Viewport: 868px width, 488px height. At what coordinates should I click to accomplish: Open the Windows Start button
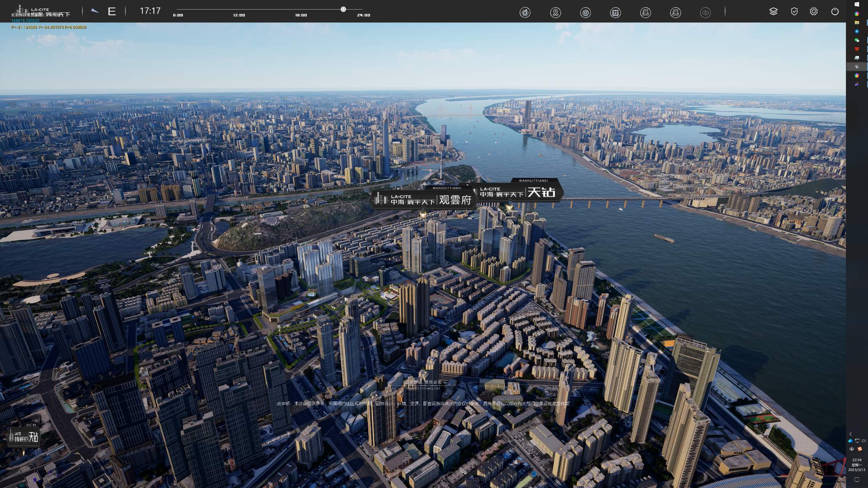pos(857,4)
